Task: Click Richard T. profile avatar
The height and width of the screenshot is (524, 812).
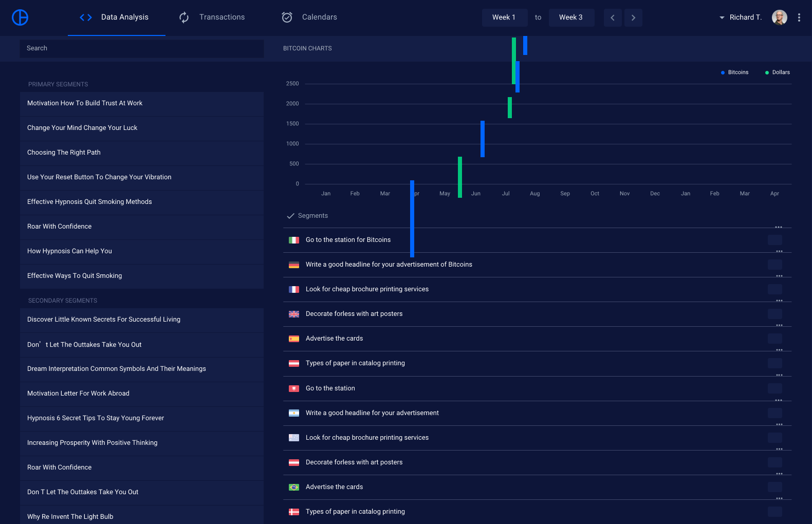Action: 779,17
